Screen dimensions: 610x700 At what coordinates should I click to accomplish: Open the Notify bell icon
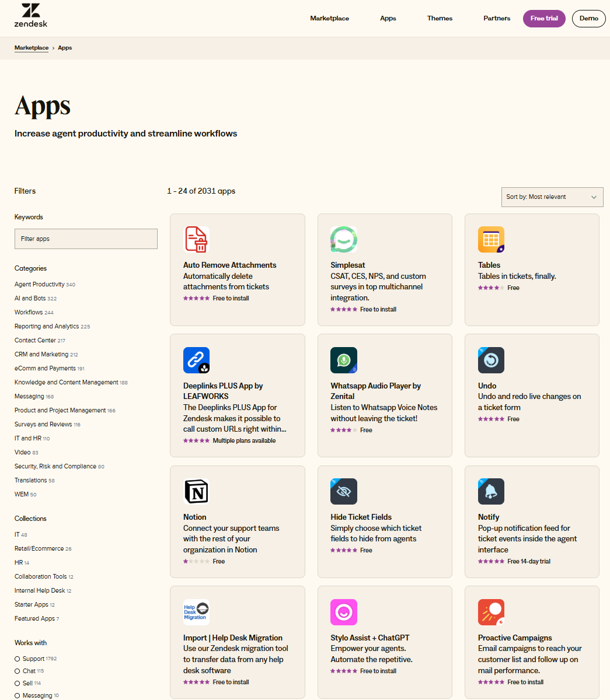pyautogui.click(x=491, y=492)
